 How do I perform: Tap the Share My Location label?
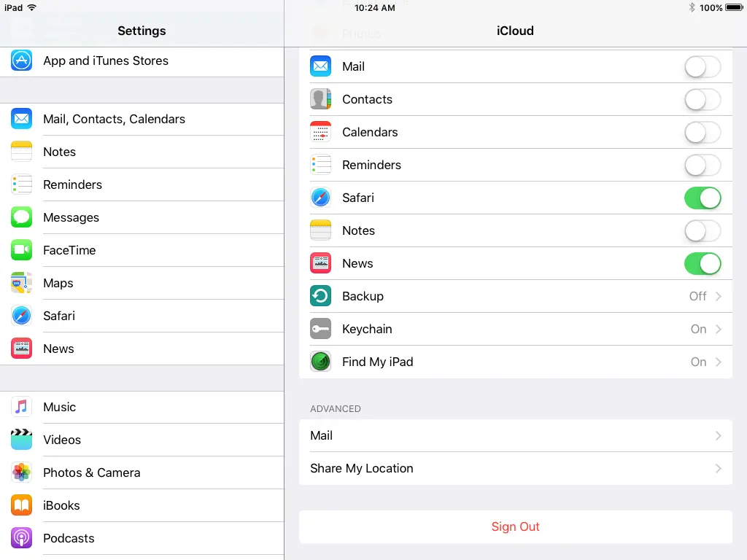point(362,469)
